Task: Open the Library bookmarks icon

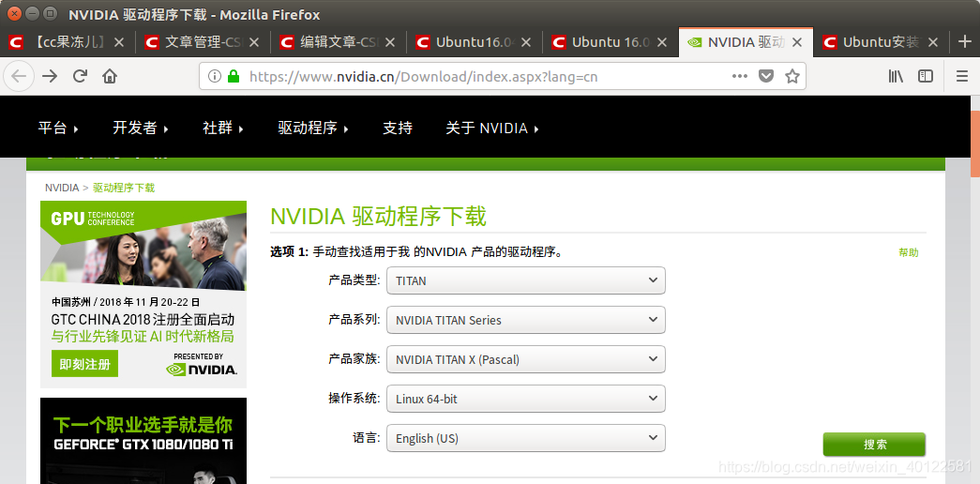Action: pos(896,76)
